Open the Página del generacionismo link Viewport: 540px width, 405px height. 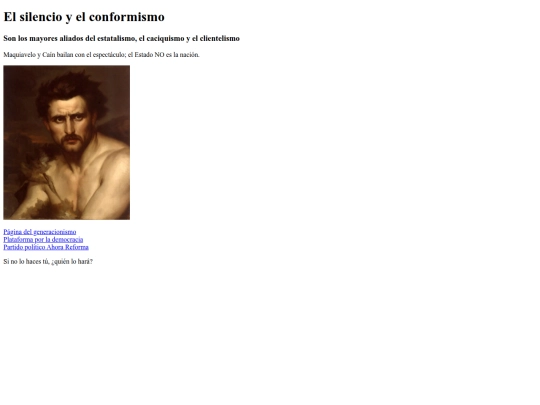click(40, 232)
